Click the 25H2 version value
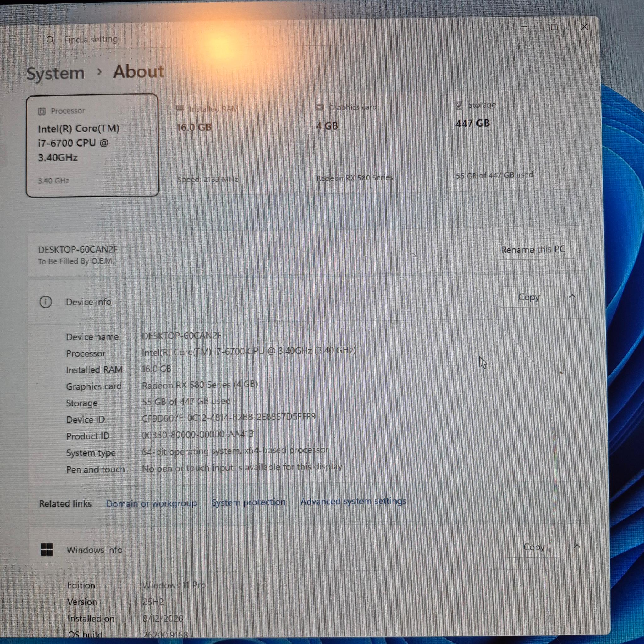Image resolution: width=644 pixels, height=644 pixels. click(153, 602)
